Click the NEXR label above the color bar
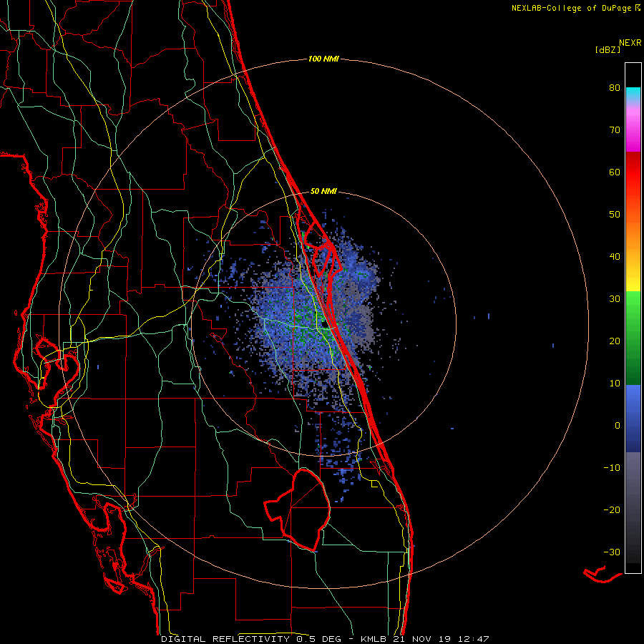The width and height of the screenshot is (644, 644). (630, 43)
